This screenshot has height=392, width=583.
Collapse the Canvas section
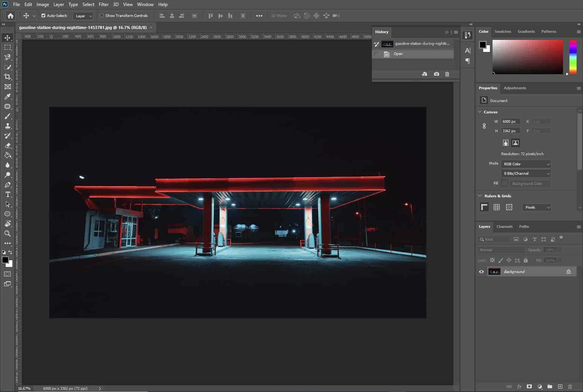[x=480, y=112]
